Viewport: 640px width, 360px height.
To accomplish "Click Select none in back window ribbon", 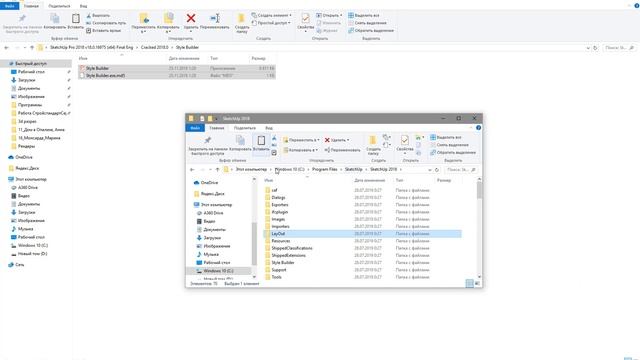I will pyautogui.click(x=367, y=23).
